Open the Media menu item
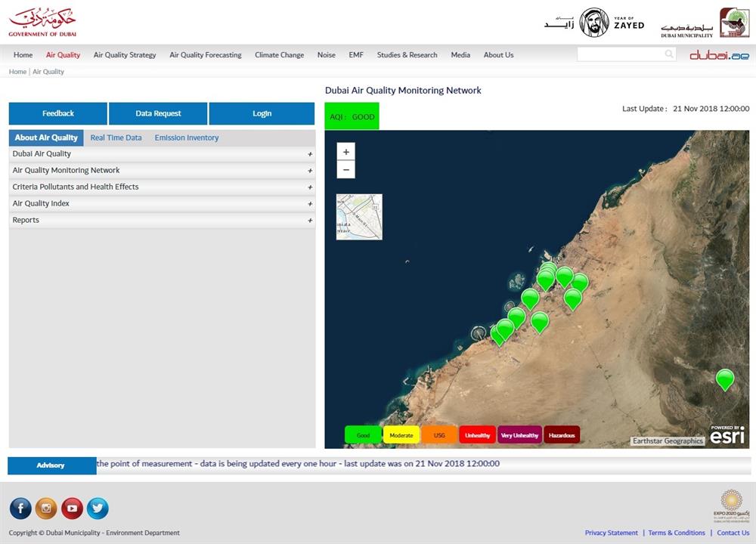756x544 pixels. pos(460,55)
